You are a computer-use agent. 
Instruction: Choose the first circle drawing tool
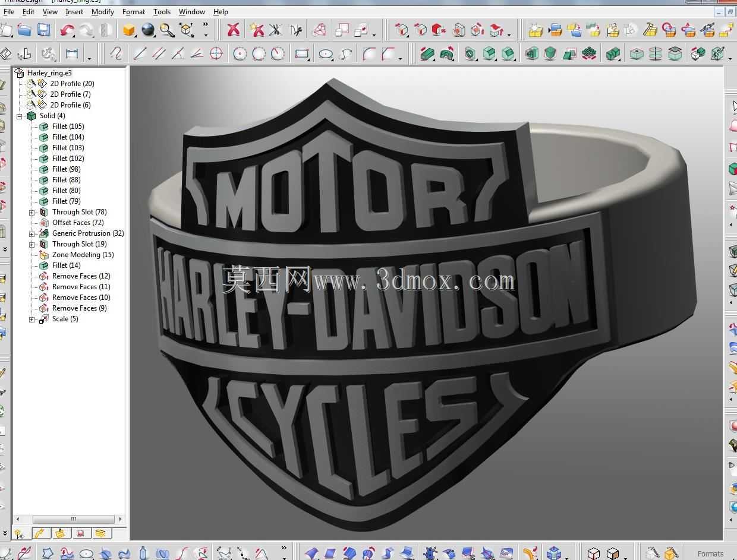240,54
